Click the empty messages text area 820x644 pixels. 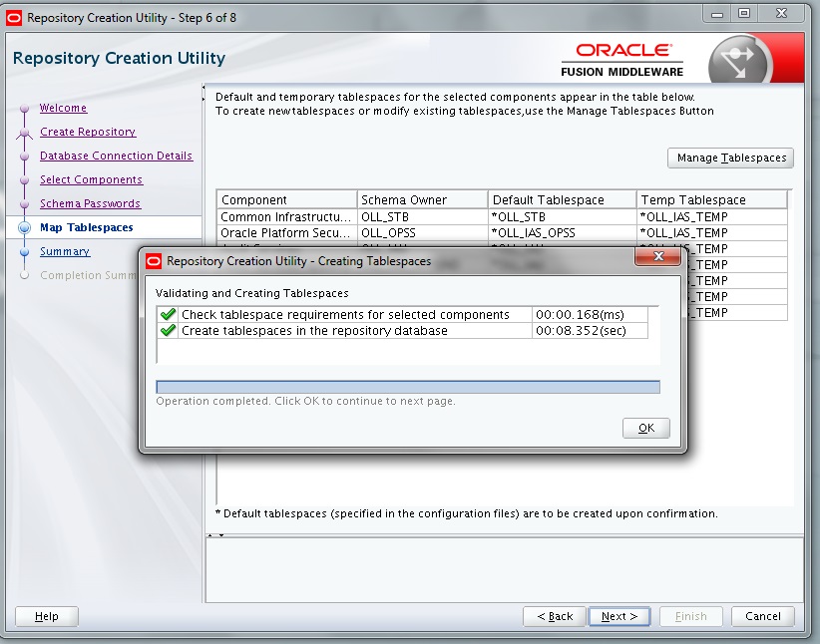pyautogui.click(x=504, y=570)
